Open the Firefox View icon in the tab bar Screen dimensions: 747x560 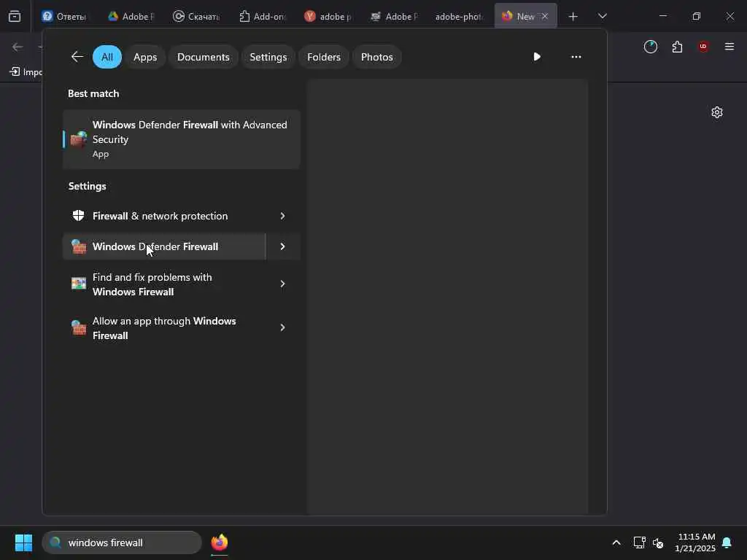pos(15,16)
